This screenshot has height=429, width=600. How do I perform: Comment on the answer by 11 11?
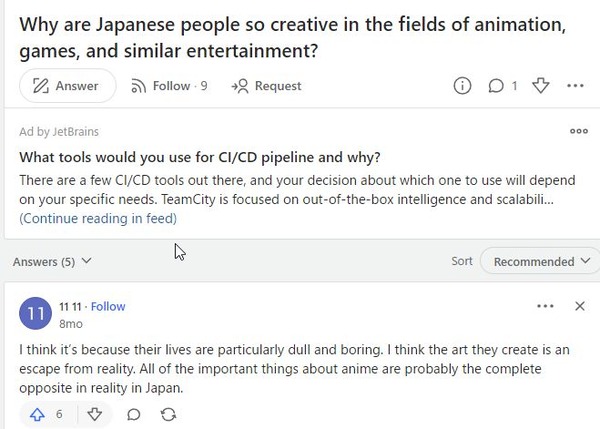click(x=133, y=413)
